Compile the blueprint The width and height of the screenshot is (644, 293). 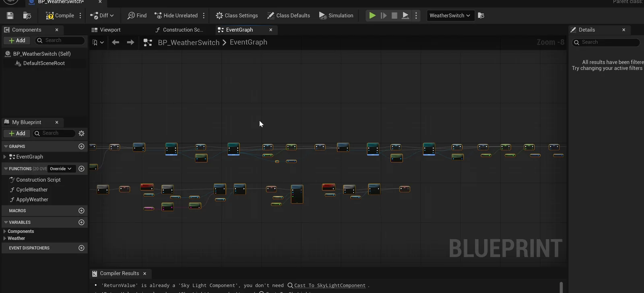click(x=60, y=16)
